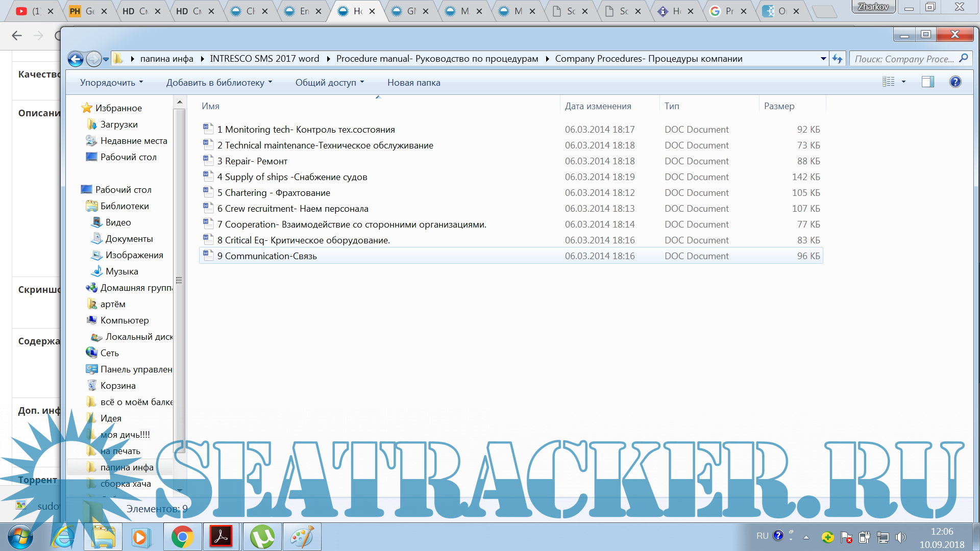The height and width of the screenshot is (551, 980).
Task: Open Google Chrome taskbar icon
Action: [182, 537]
